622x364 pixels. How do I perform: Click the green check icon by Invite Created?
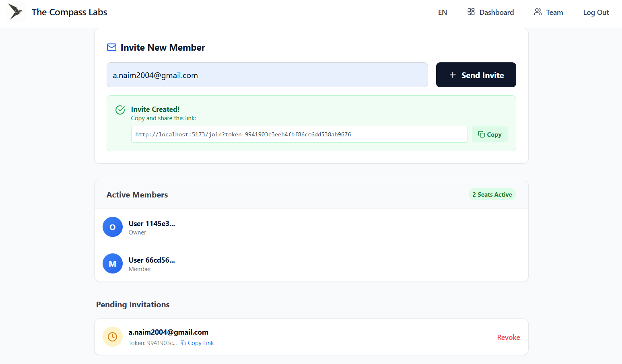[120, 110]
